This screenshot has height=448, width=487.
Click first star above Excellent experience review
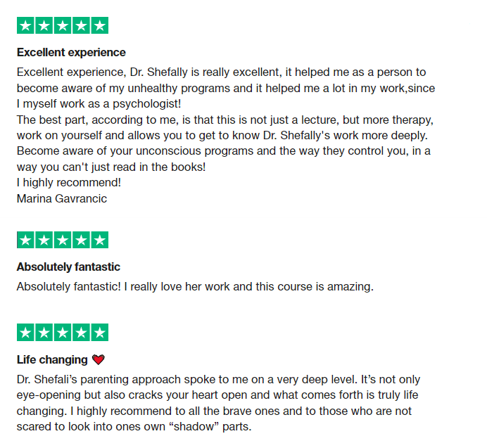(x=26, y=26)
